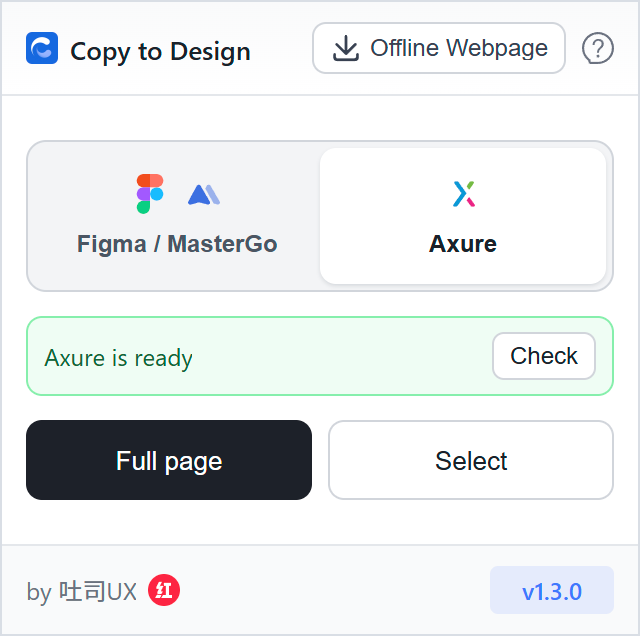Choose the Select capture button
This screenshot has width=640, height=636.
tap(471, 460)
